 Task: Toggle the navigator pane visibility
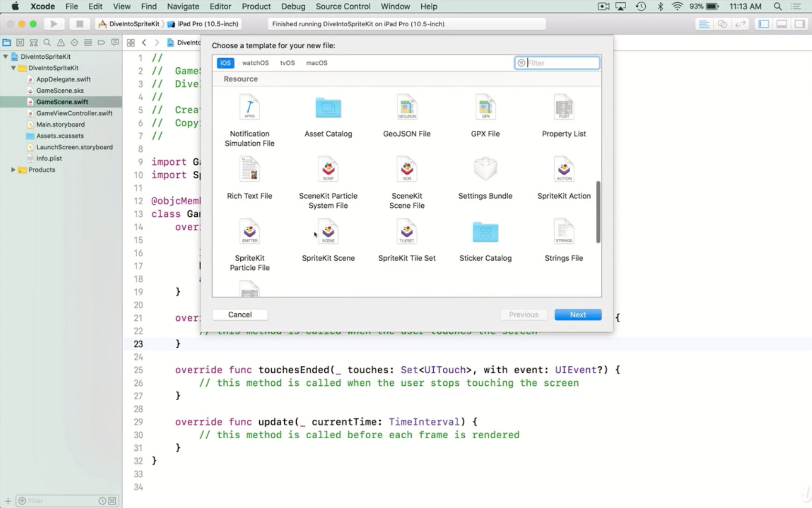[763, 24]
